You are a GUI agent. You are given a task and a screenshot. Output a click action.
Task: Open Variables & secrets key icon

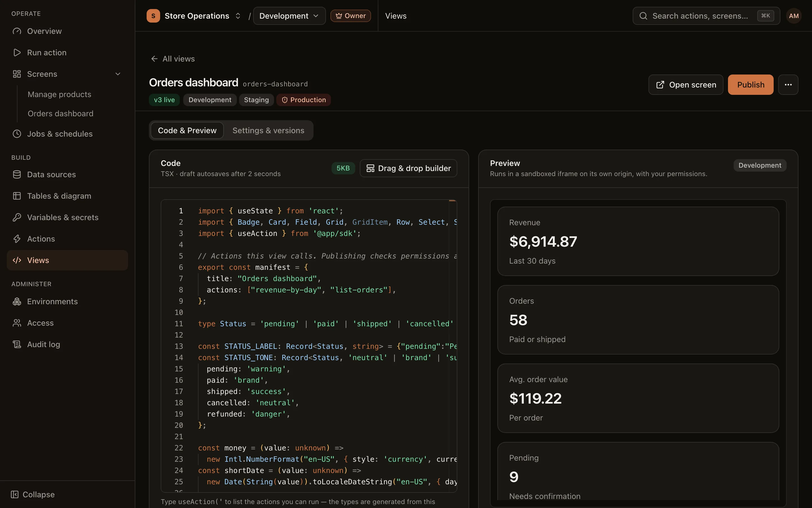point(17,217)
